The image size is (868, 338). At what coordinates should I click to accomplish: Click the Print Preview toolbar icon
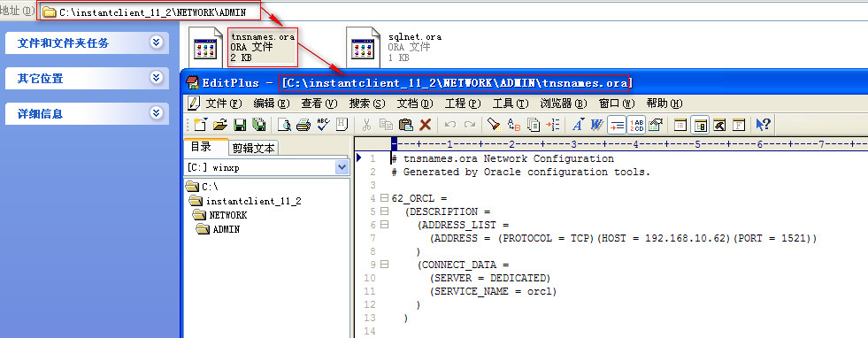click(x=284, y=125)
